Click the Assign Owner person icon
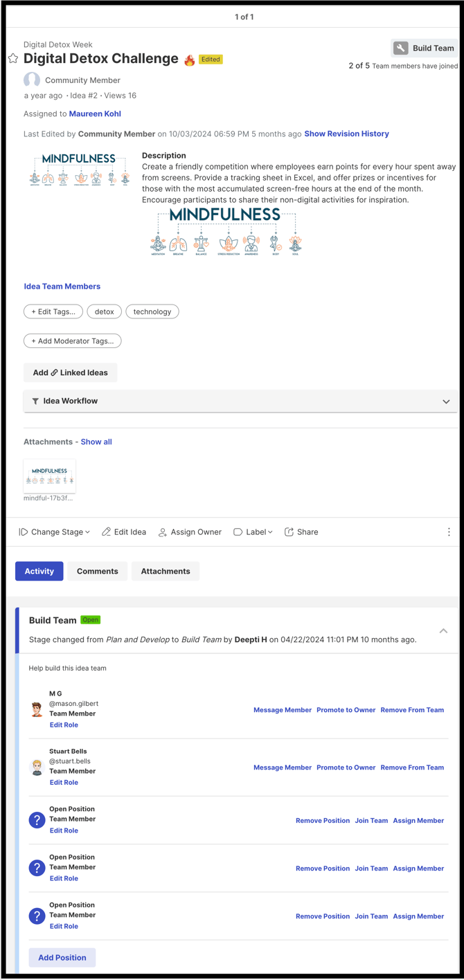The height and width of the screenshot is (980, 464). point(163,532)
